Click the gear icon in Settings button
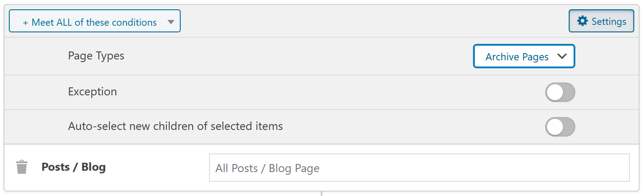Image resolution: width=644 pixels, height=196 pixels. [582, 21]
